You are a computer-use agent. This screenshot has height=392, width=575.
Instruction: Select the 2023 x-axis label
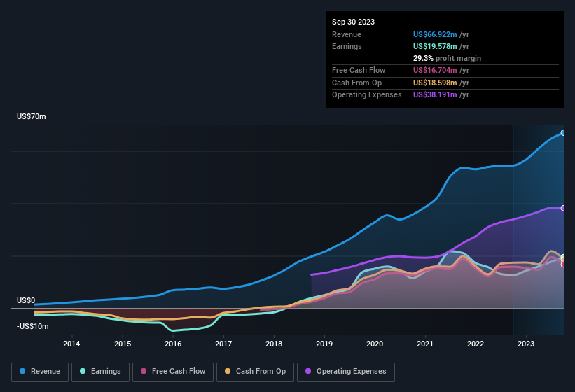pyautogui.click(x=526, y=344)
